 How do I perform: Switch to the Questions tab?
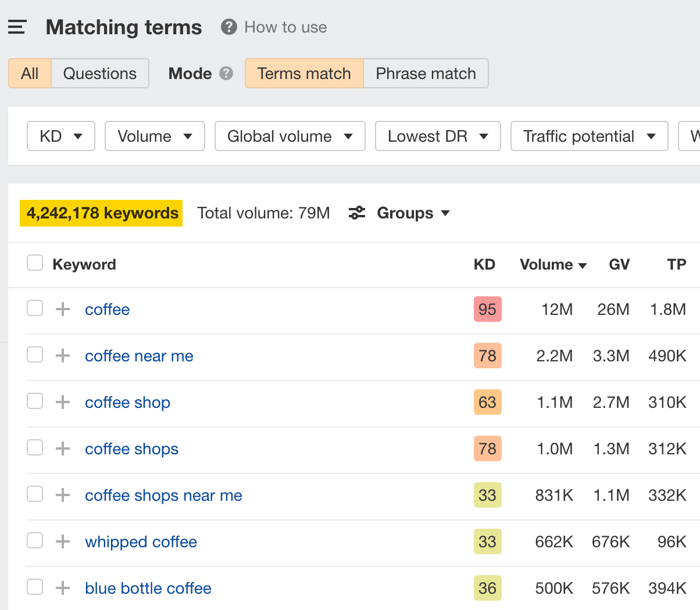[x=99, y=73]
